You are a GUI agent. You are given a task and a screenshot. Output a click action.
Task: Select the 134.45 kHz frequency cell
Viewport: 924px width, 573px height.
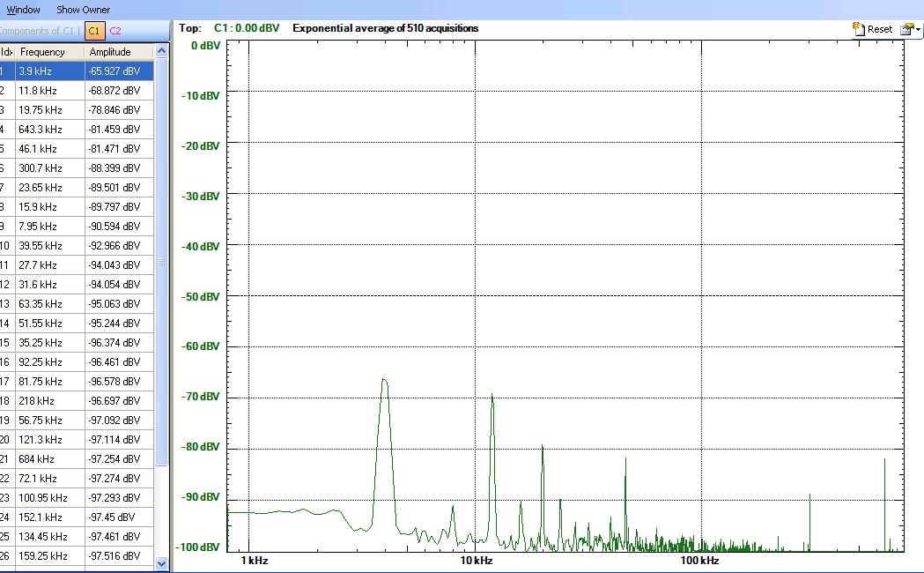click(50, 537)
